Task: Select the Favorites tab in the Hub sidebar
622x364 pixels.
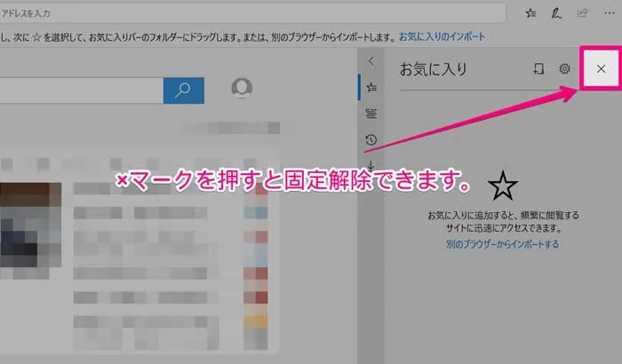Action: coord(371,87)
